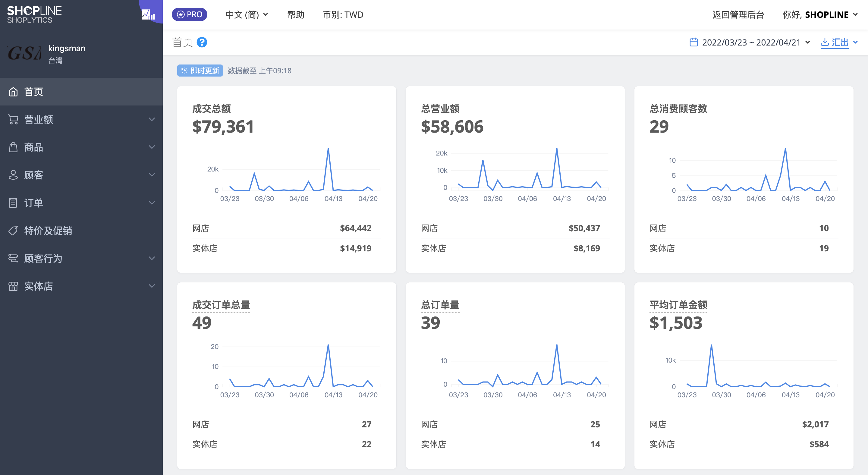The image size is (868, 475).
Task: Click the shopping cart icon for 营业额
Action: tap(13, 119)
